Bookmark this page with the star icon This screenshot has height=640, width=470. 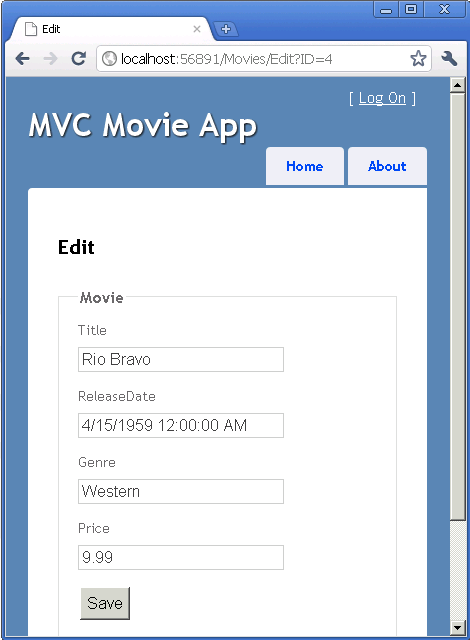click(418, 58)
